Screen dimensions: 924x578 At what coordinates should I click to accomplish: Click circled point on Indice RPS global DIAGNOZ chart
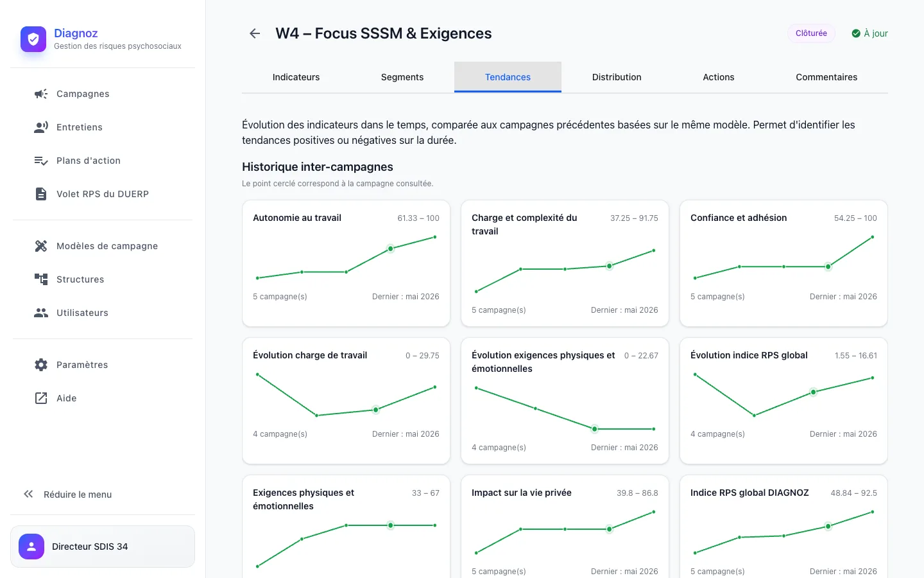pos(828,527)
